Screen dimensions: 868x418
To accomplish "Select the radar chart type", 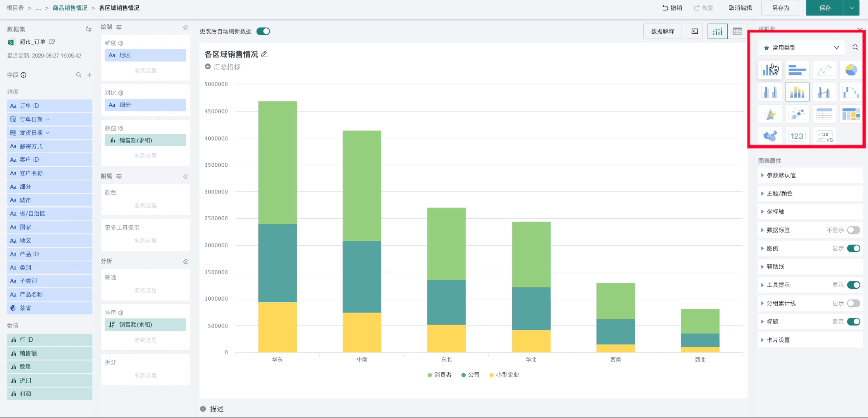I will tap(770, 114).
